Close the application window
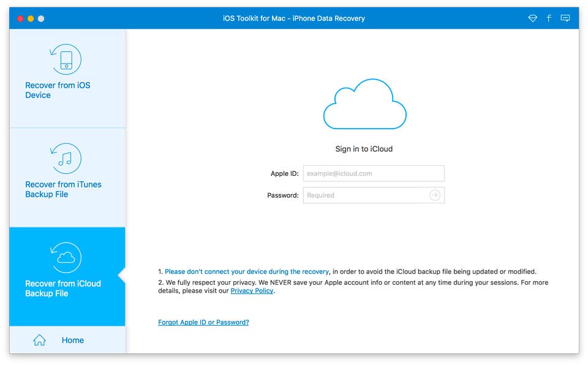The height and width of the screenshot is (365, 588). (x=20, y=18)
